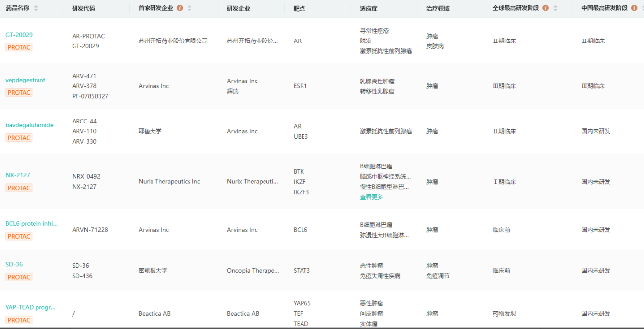
Task: Click 转移性乳腺癌 indication
Action: [x=378, y=91]
